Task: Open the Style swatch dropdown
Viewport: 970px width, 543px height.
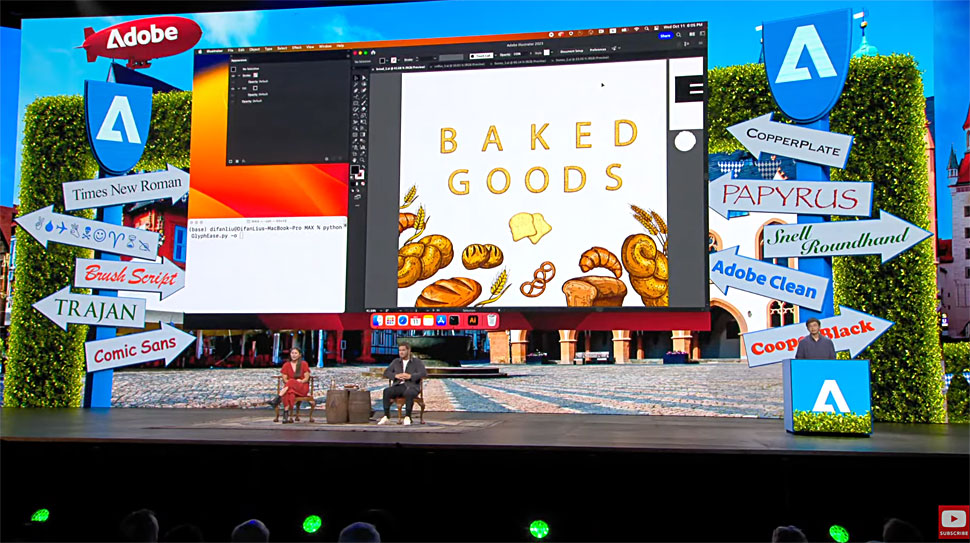Action: pos(552,52)
